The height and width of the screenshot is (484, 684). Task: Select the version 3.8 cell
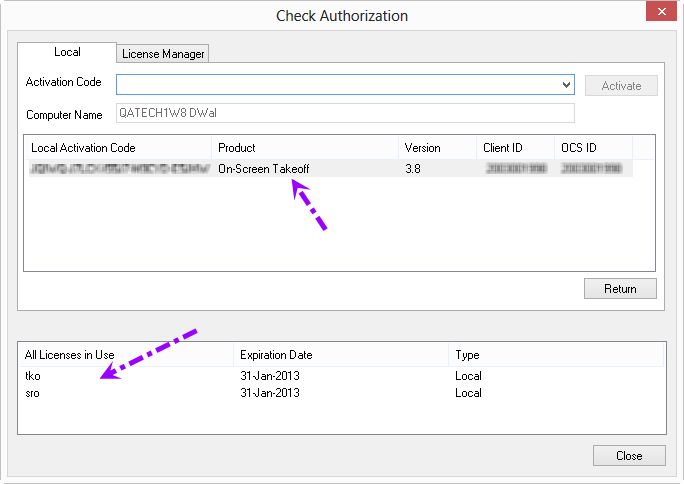click(x=413, y=169)
